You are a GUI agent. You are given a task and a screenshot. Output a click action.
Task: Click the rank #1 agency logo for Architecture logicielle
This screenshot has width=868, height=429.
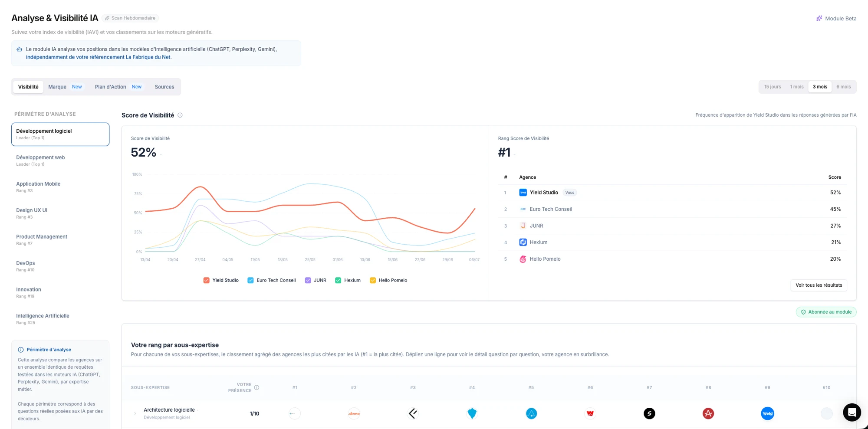pyautogui.click(x=295, y=413)
